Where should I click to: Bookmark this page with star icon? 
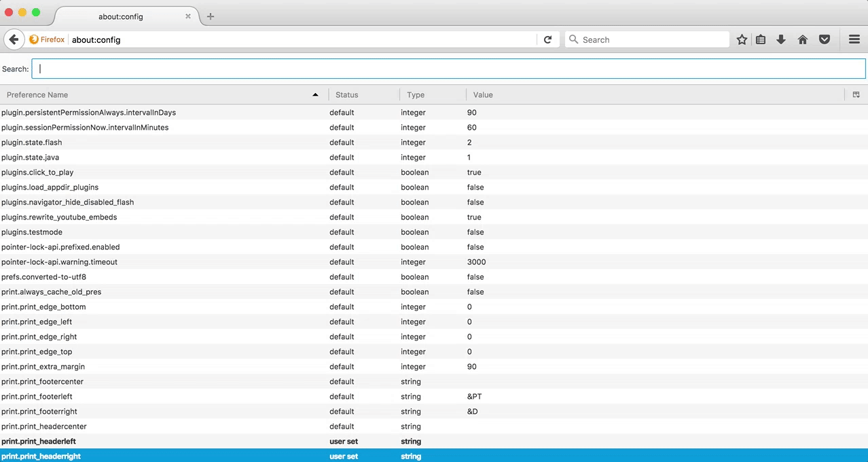742,40
